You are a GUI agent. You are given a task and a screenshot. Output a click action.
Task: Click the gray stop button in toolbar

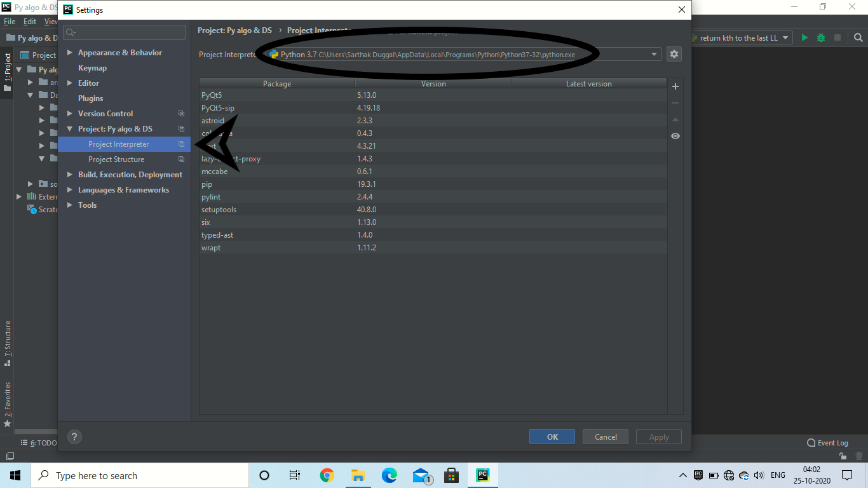(837, 38)
